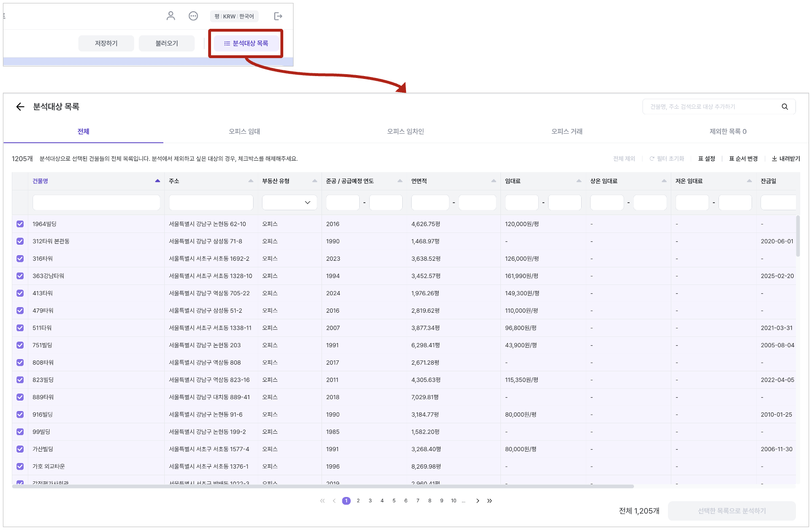
Task: Click the user profile icon
Action: (170, 16)
